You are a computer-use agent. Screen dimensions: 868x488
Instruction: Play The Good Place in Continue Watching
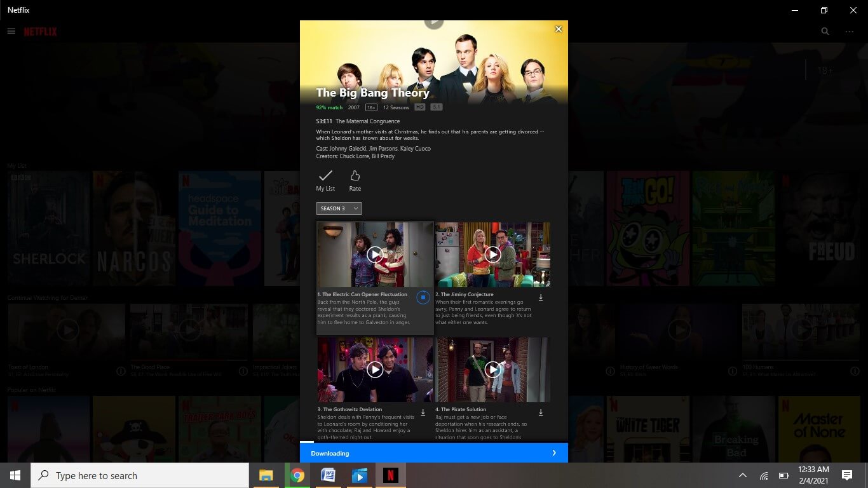(x=189, y=329)
